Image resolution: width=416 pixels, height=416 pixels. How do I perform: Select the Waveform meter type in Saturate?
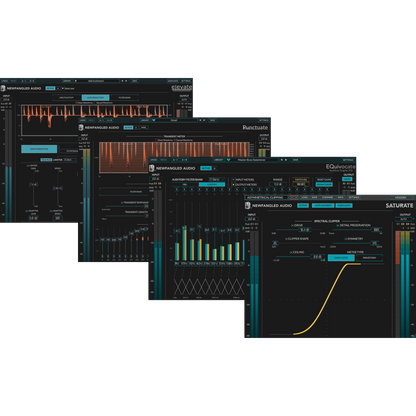369,258
